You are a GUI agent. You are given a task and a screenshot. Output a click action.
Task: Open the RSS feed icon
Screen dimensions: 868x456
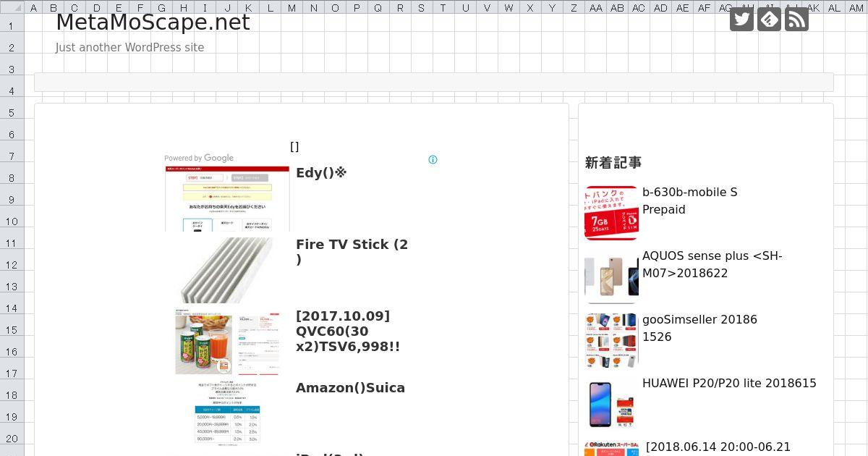pyautogui.click(x=796, y=20)
